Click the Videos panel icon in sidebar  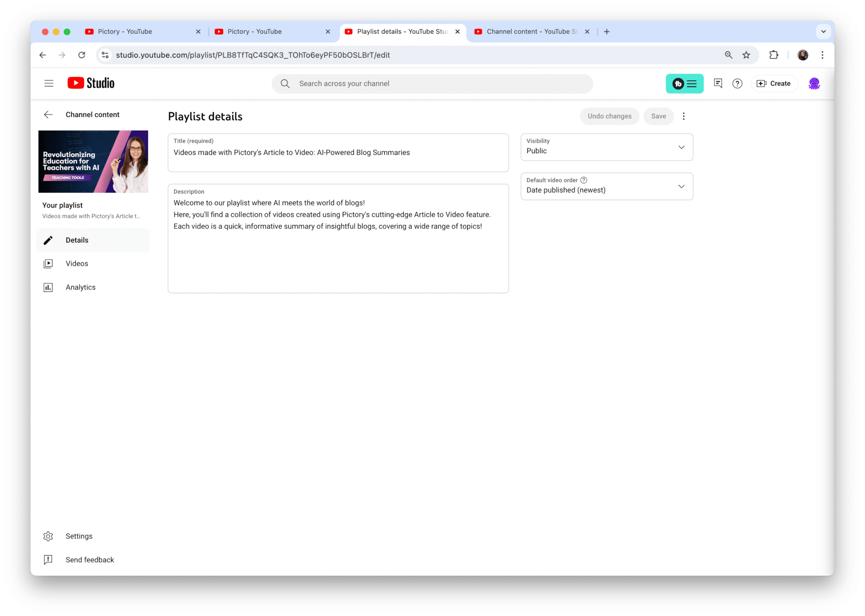point(49,263)
